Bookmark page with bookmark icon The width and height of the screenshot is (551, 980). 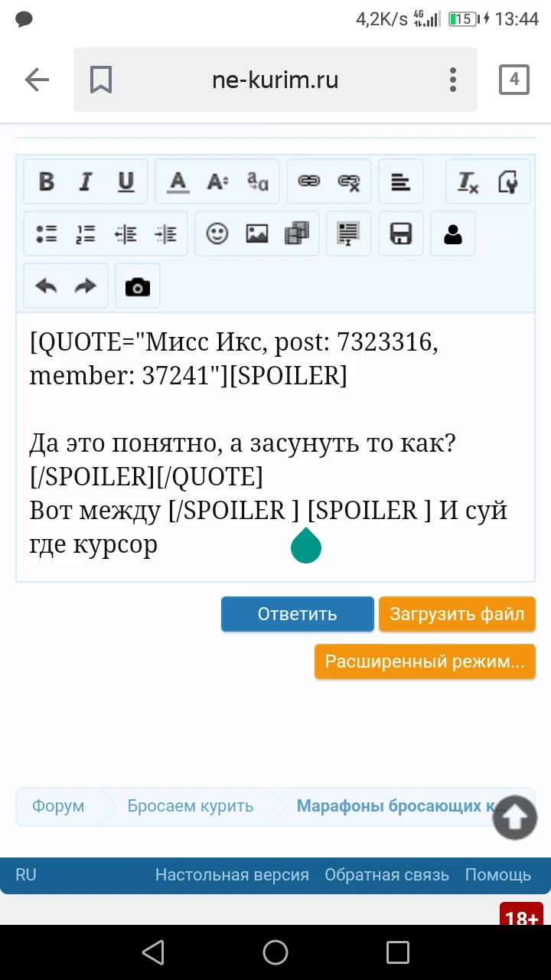pos(101,80)
